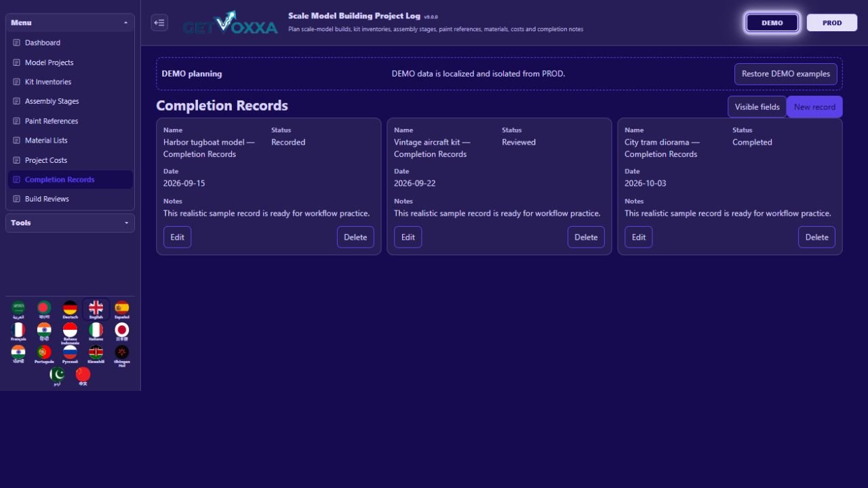Go to Assembly Stages
This screenshot has height=488, width=868.
tap(70, 101)
